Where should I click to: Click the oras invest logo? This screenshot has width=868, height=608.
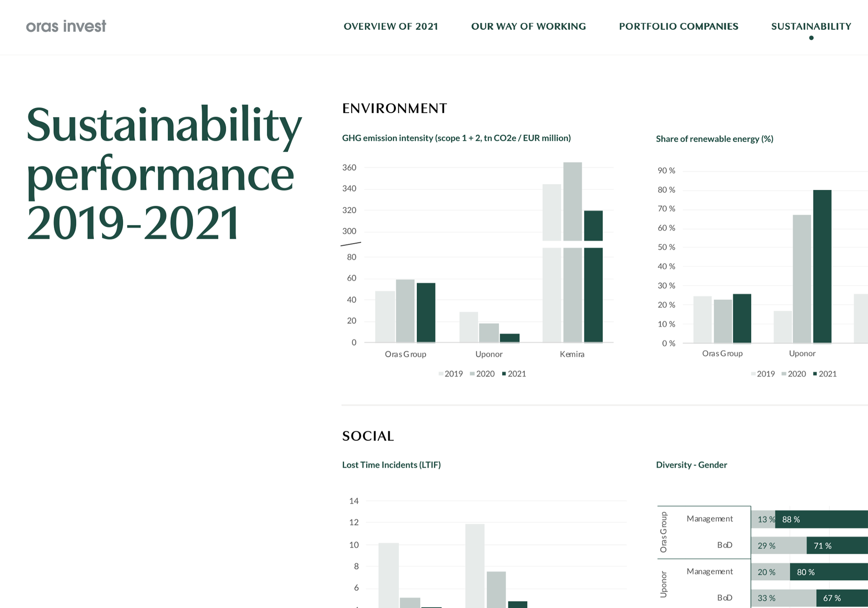(66, 26)
